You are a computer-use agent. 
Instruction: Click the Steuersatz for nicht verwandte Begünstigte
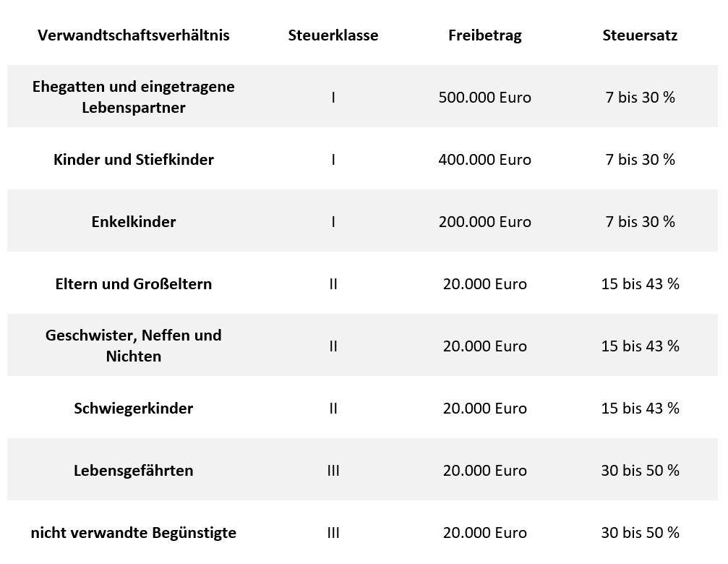[x=640, y=533]
